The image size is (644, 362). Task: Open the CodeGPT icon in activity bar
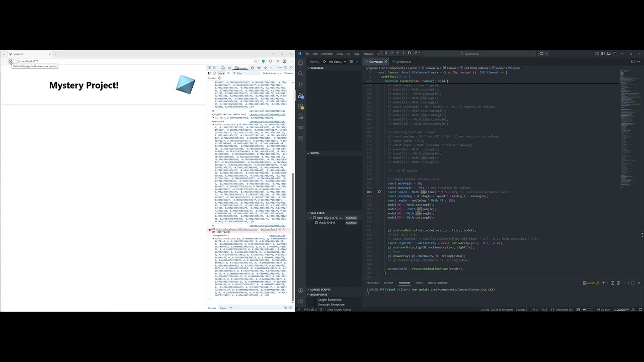point(300,128)
